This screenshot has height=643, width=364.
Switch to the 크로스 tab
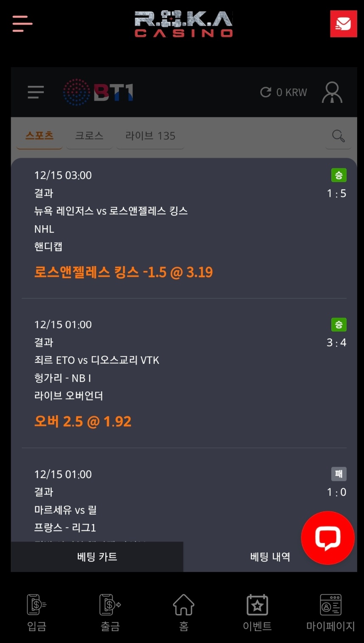coord(89,136)
